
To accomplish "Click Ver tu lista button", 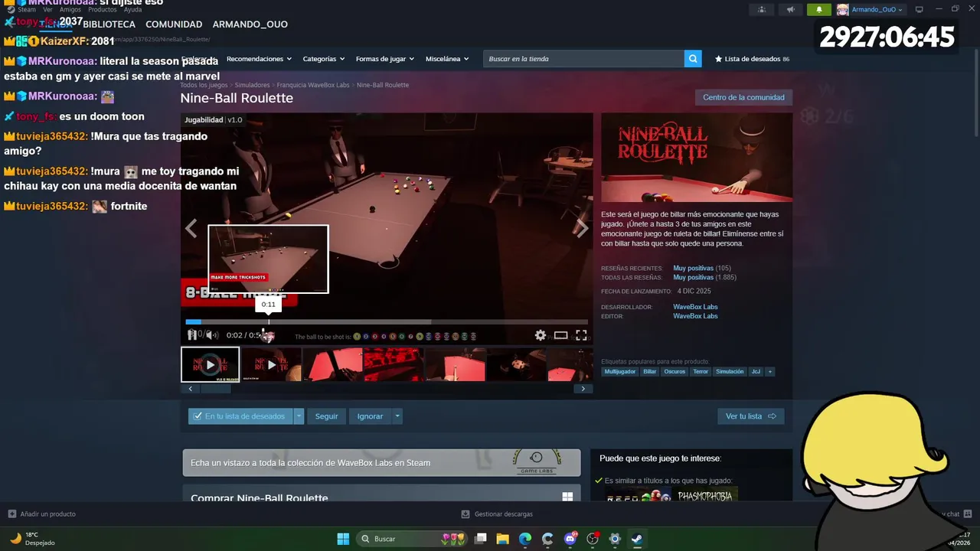I will (x=750, y=416).
